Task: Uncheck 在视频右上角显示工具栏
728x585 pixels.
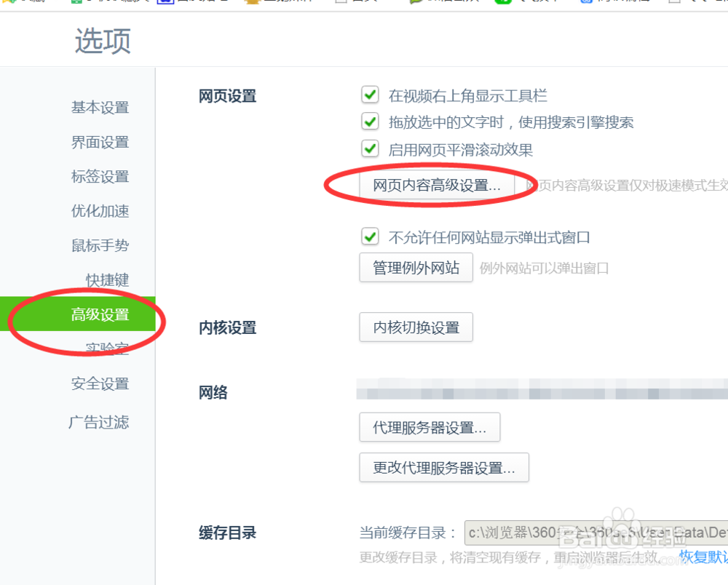Action: click(x=370, y=95)
